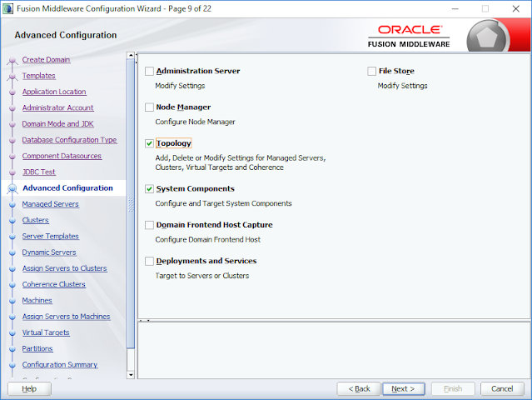Click the wizard application icon in title bar
The height and width of the screenshot is (400, 532).
[7, 8]
